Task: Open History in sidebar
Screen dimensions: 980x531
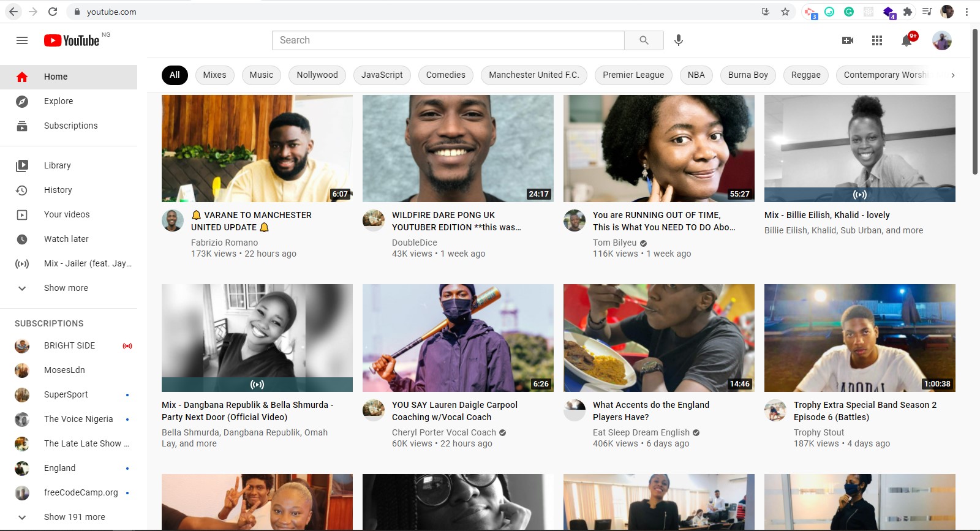Action: (x=69, y=190)
